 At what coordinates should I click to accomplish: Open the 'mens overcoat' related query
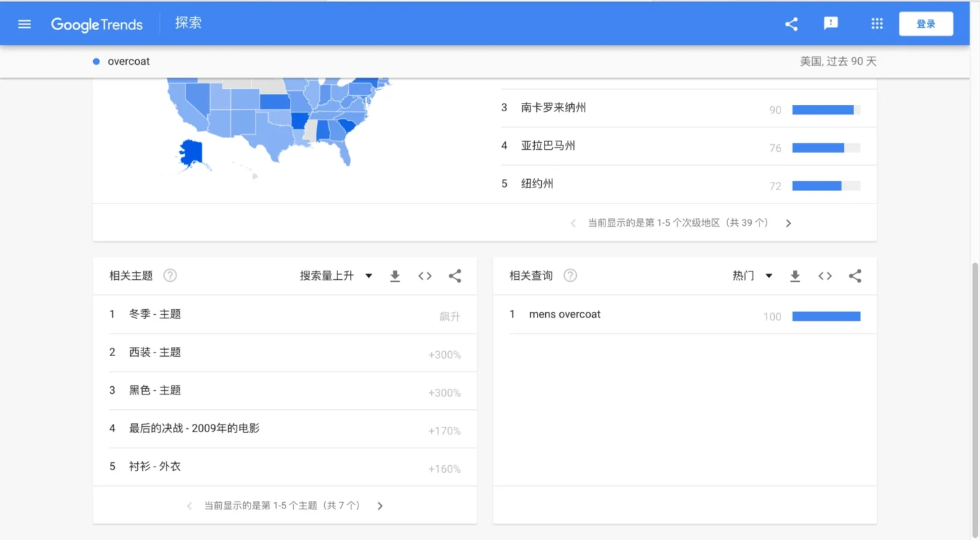click(564, 315)
